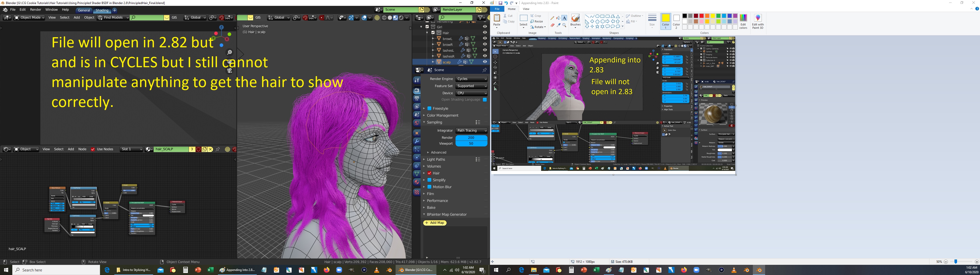The width and height of the screenshot is (980, 275).
Task: Select the Color picker eyedropper tool
Action: click(558, 25)
